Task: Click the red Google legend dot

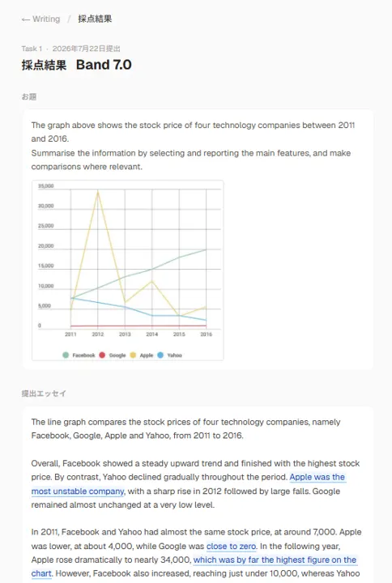Action: pyautogui.click(x=102, y=355)
